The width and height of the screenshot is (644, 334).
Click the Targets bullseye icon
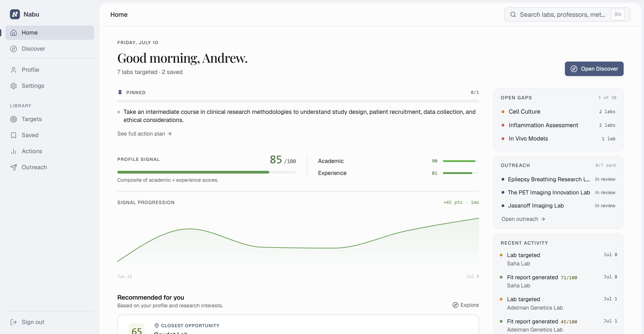14,119
